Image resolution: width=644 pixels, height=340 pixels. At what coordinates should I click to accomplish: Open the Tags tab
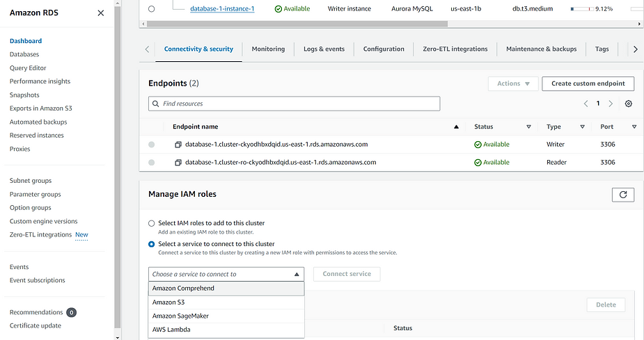[x=602, y=49]
